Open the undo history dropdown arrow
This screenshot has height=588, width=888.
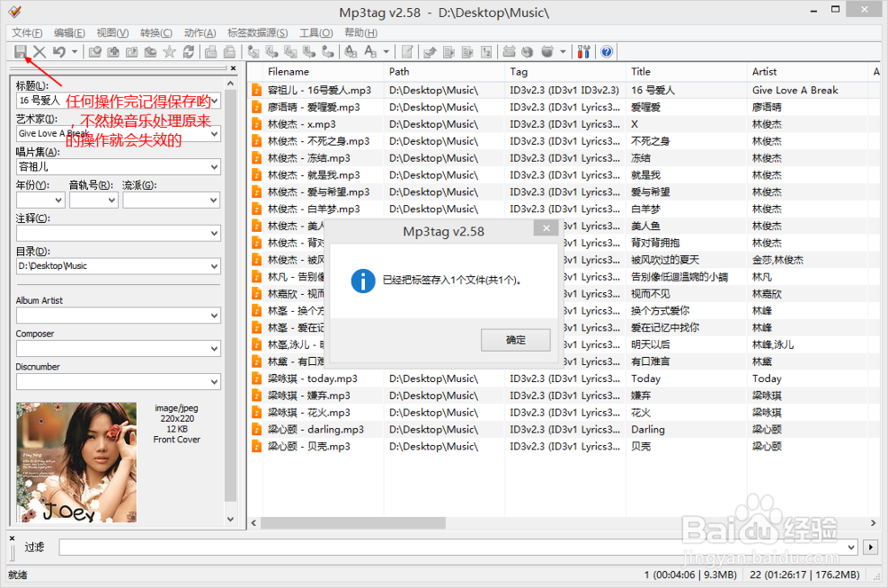click(75, 52)
